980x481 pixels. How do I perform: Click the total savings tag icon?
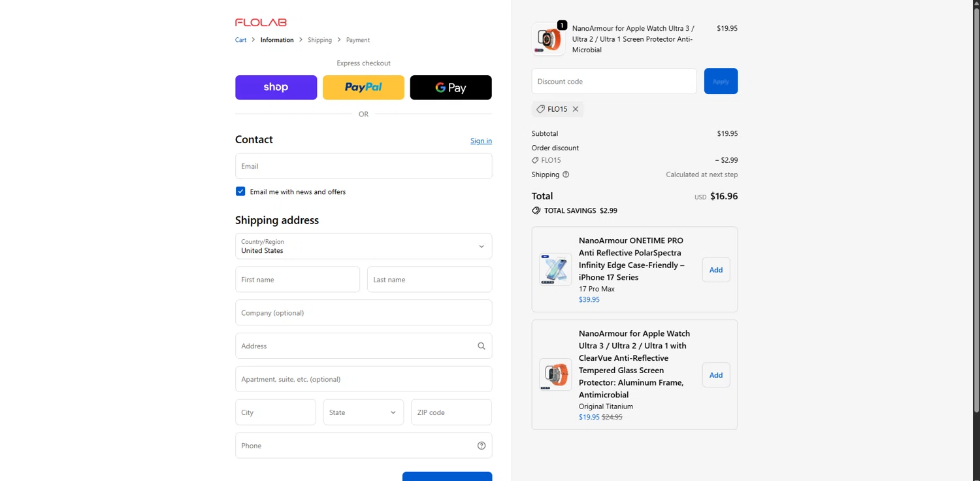pyautogui.click(x=536, y=210)
